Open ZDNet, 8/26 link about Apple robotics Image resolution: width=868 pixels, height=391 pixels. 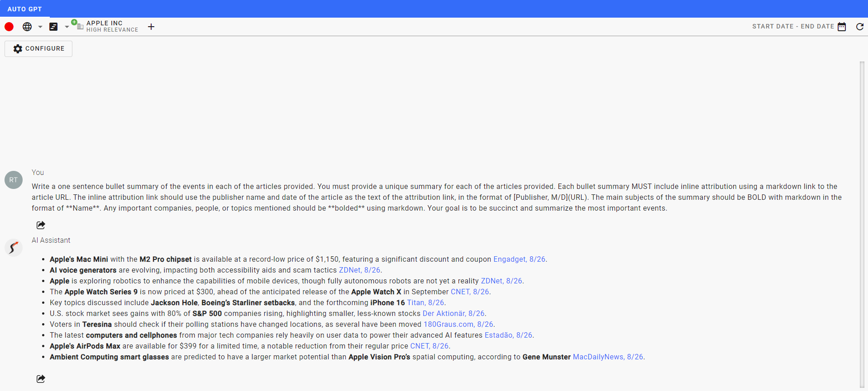pos(501,281)
